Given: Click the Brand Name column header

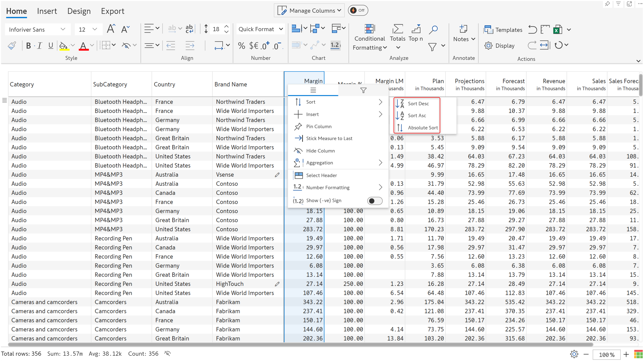Looking at the screenshot, I should pos(230,84).
